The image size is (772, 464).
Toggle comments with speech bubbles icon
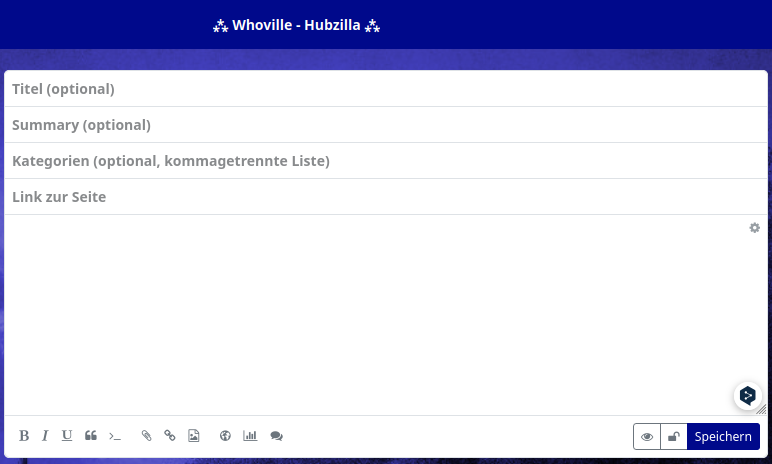click(x=277, y=436)
